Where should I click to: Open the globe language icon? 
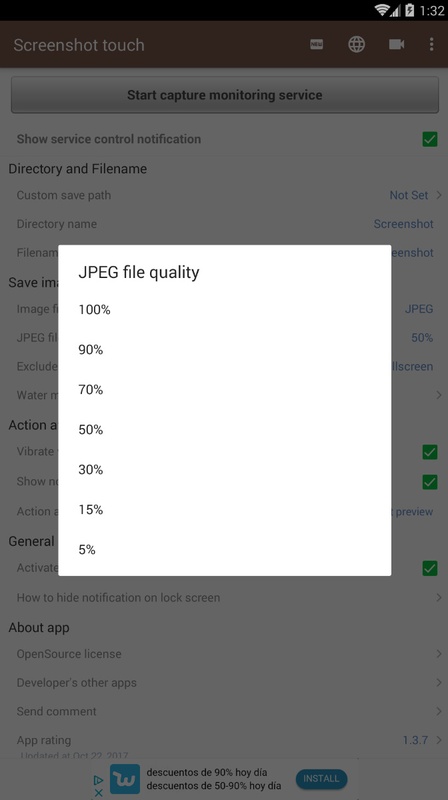(356, 44)
